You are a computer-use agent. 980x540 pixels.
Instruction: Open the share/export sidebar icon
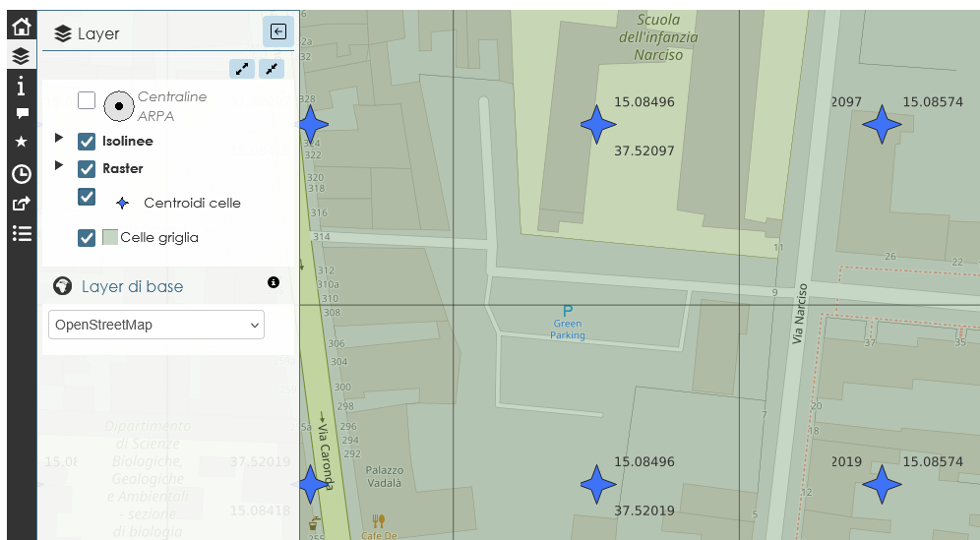(22, 204)
